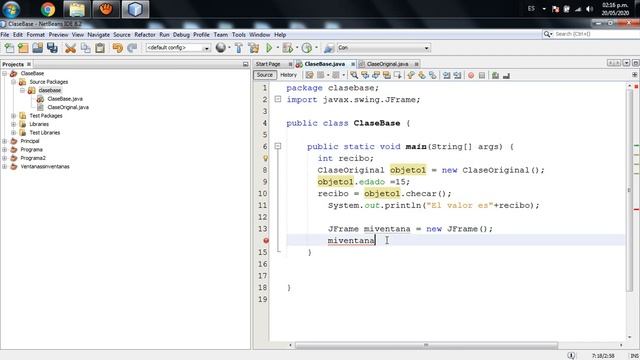The image size is (640, 360).
Task: Select Ventanassinventanas project
Action: (45, 167)
